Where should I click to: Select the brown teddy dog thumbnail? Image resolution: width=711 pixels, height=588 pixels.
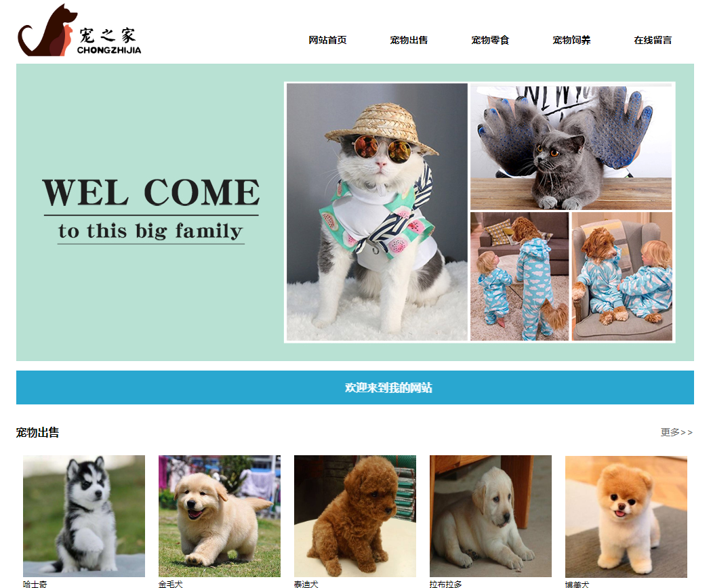355,516
